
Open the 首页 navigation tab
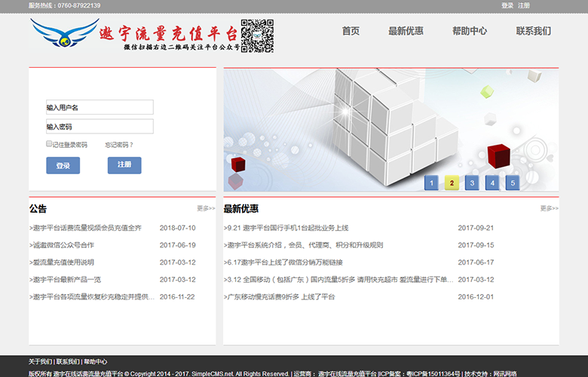(x=351, y=32)
